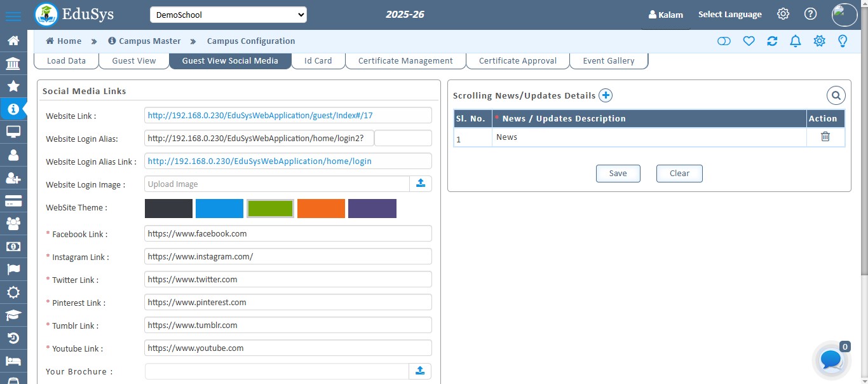Select the graduation cap icon in sidebar
The height and width of the screenshot is (384, 868).
[13, 315]
